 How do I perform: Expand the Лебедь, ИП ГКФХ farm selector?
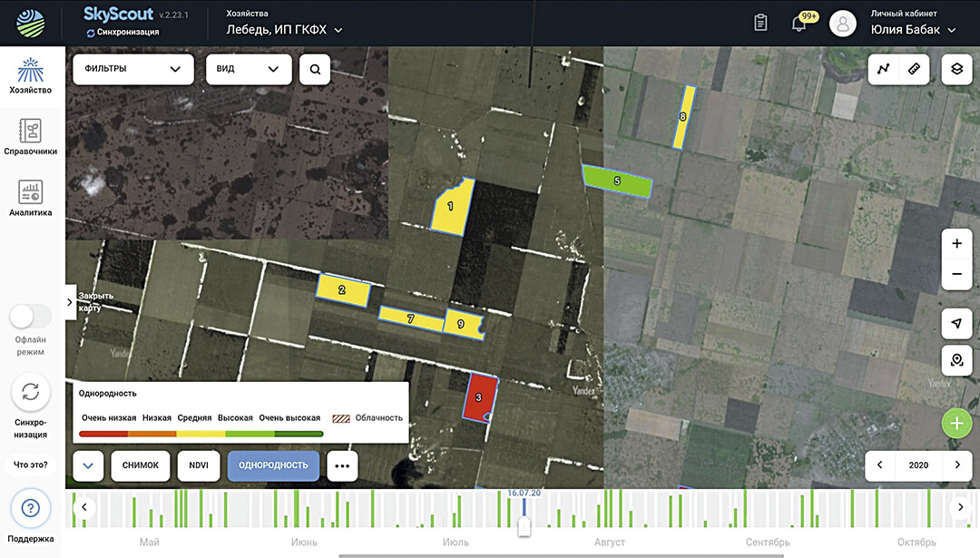tap(284, 30)
